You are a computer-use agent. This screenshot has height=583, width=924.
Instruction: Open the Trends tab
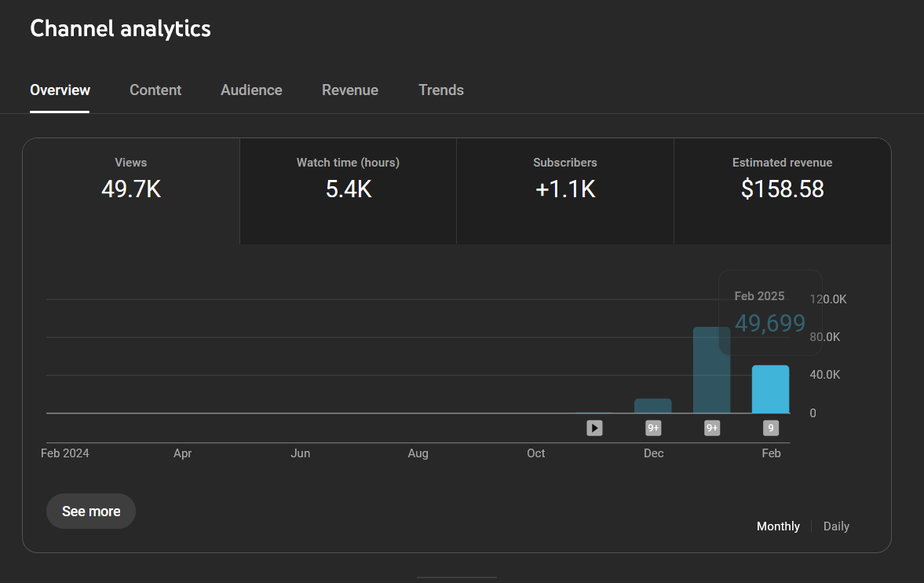pyautogui.click(x=441, y=90)
